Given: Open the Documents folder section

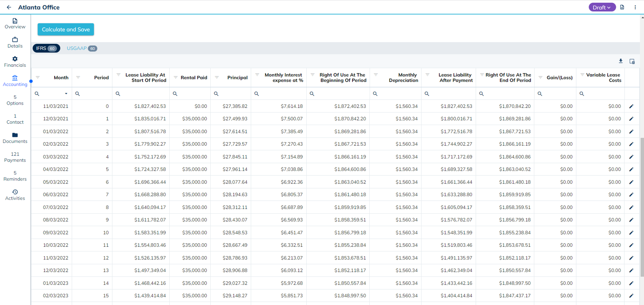Looking at the screenshot, I should pos(15,138).
